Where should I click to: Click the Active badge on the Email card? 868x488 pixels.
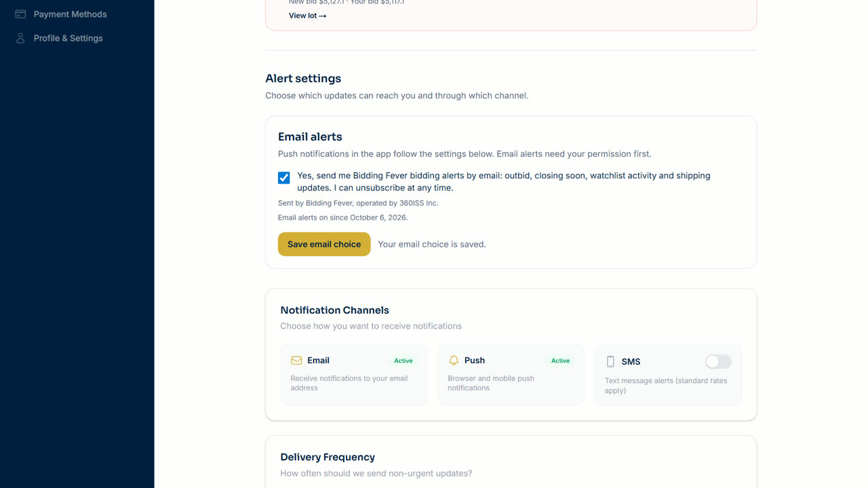tap(403, 361)
